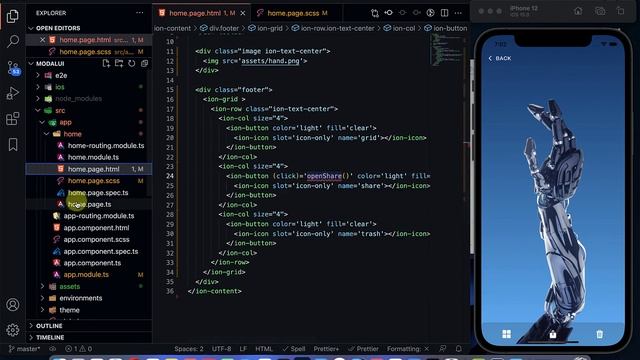Click the go to previous change icon
Screen dimensions: 640x360
[389, 13]
